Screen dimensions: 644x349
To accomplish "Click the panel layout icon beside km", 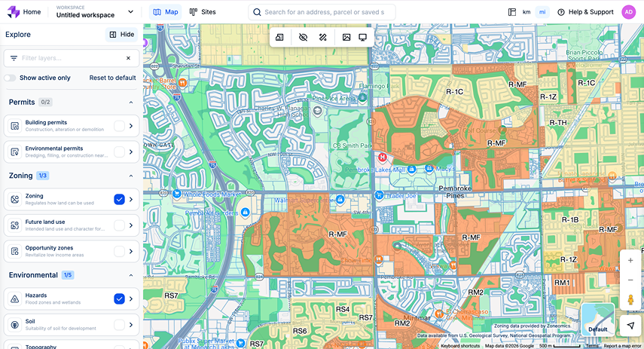I will 512,12.
